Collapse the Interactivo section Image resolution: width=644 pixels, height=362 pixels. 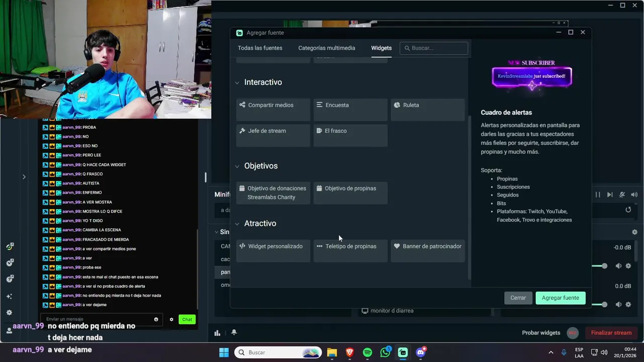pyautogui.click(x=237, y=82)
